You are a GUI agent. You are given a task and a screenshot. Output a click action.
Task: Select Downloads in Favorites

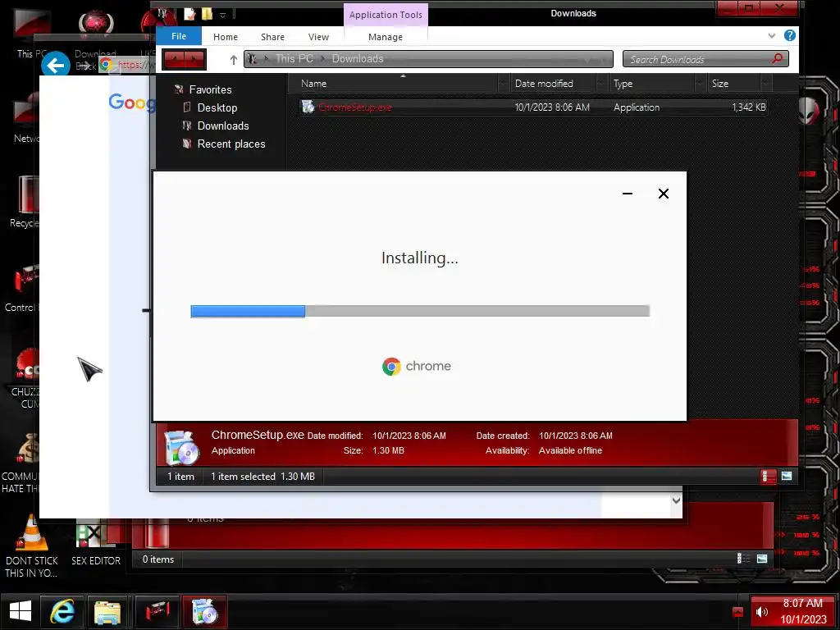coord(223,126)
